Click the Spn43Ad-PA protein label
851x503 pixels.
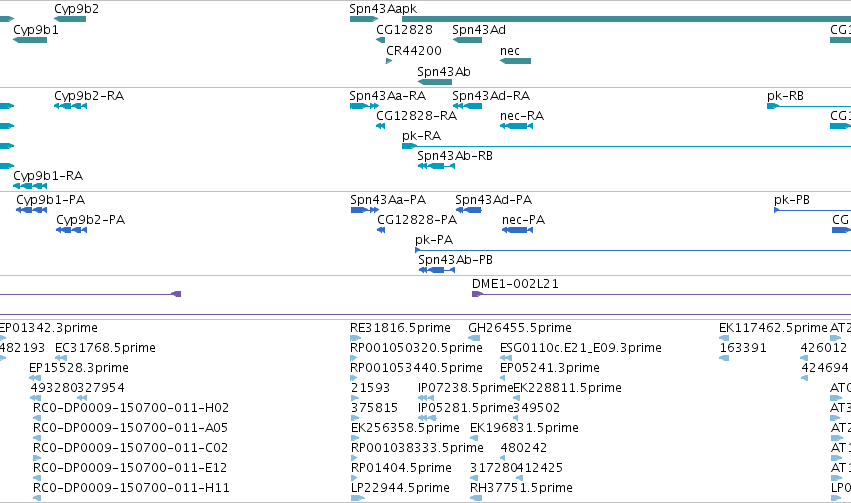coord(494,200)
